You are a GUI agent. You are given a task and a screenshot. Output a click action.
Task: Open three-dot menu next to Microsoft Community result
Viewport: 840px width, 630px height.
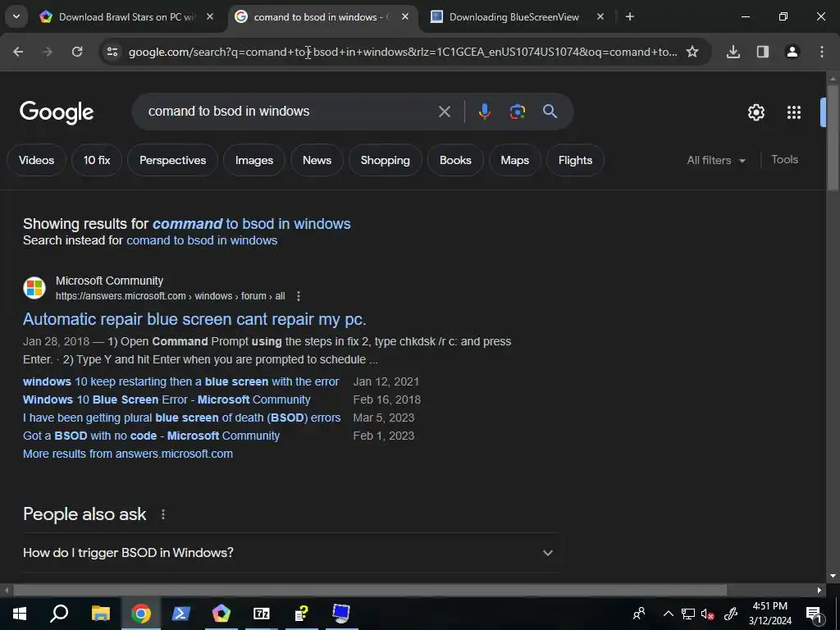coord(299,295)
